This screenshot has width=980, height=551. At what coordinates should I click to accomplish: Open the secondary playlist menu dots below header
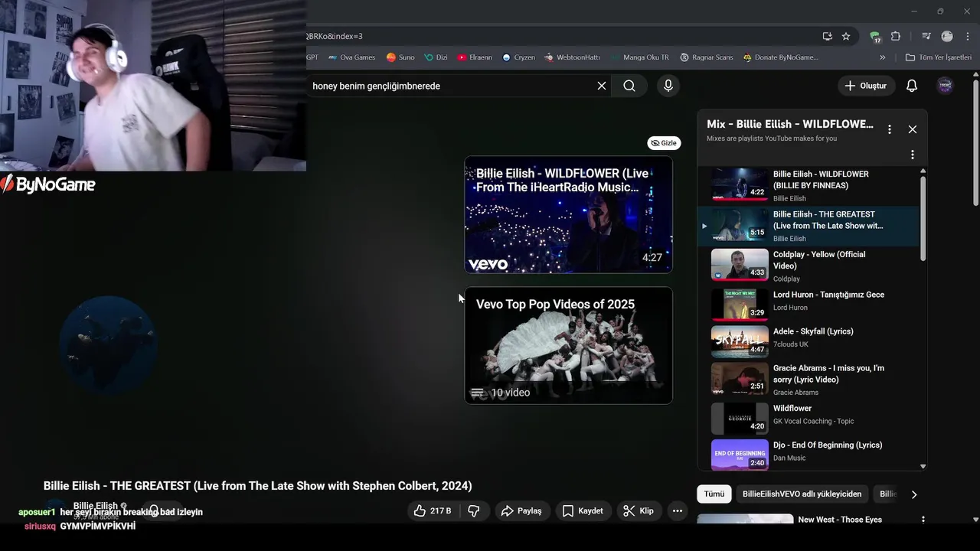[913, 155]
